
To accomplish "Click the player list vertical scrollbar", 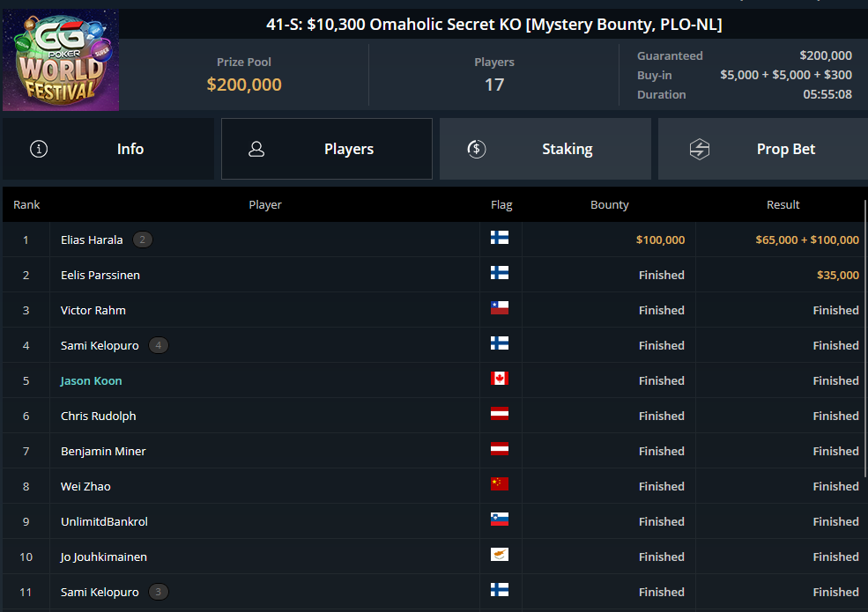I will [x=865, y=339].
